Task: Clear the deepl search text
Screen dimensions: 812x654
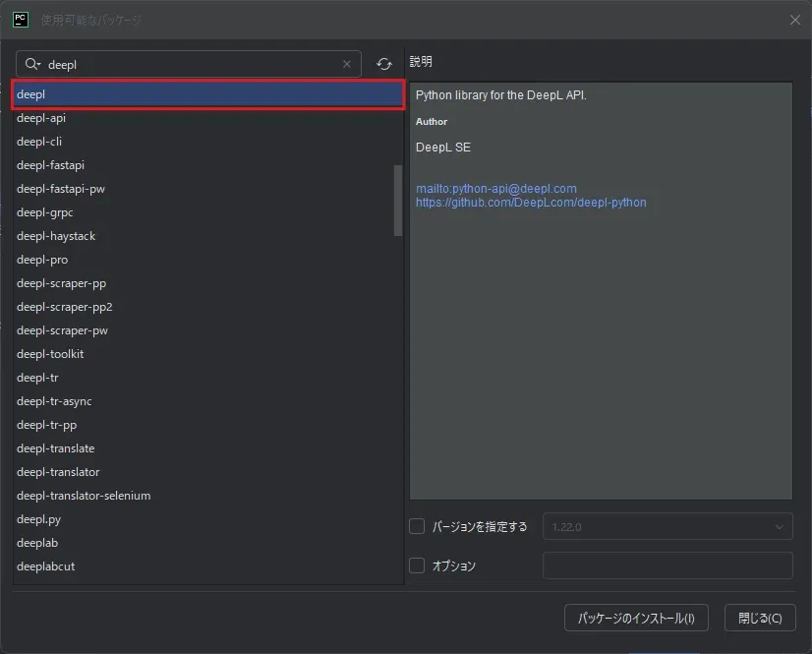Action: 346,64
